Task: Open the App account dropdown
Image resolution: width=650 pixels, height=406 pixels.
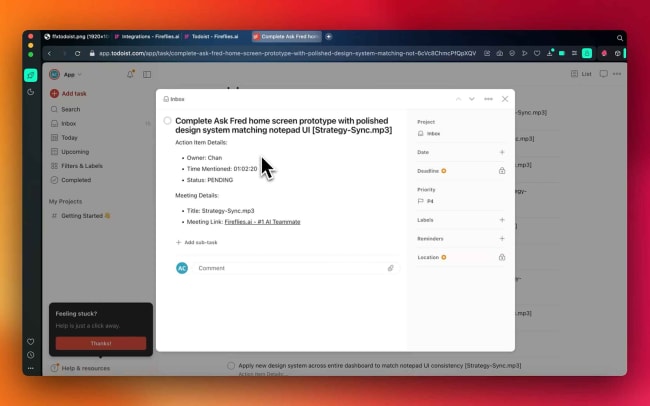Action: [x=65, y=75]
